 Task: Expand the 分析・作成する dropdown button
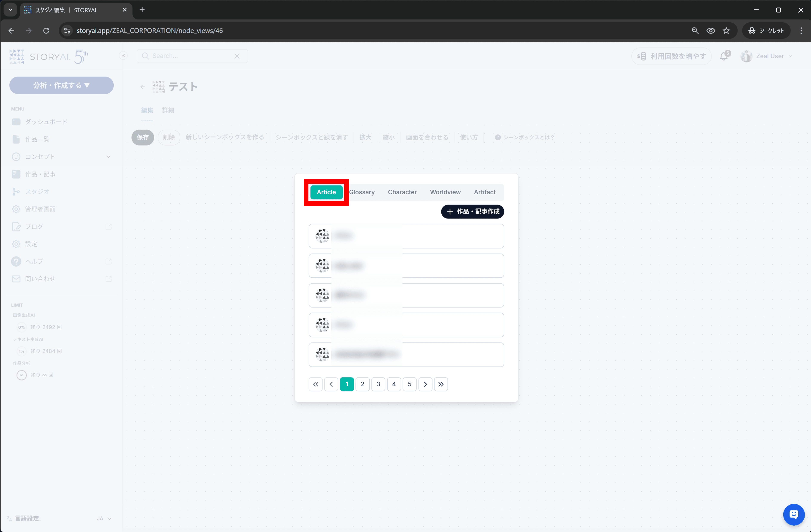coord(62,85)
